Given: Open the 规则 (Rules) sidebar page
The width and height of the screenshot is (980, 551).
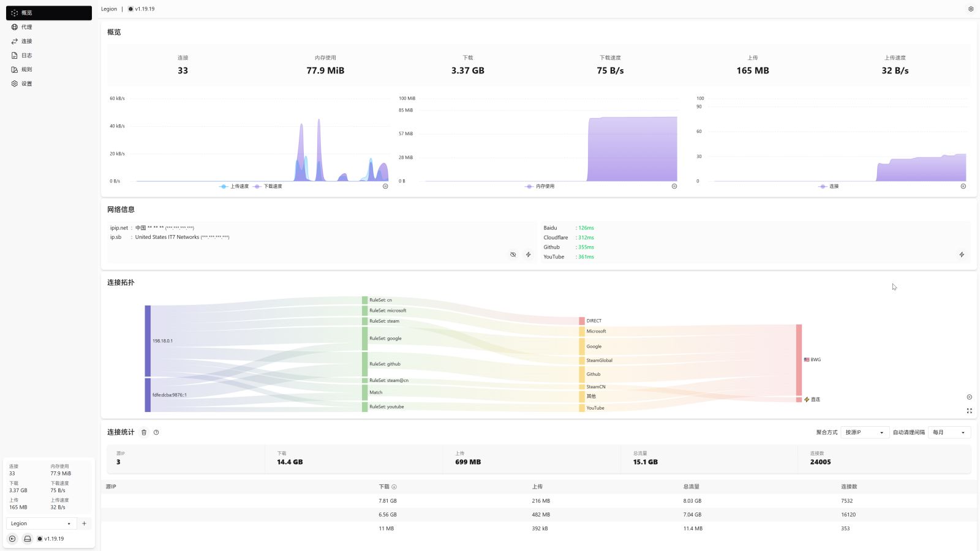Looking at the screenshot, I should click(x=26, y=69).
